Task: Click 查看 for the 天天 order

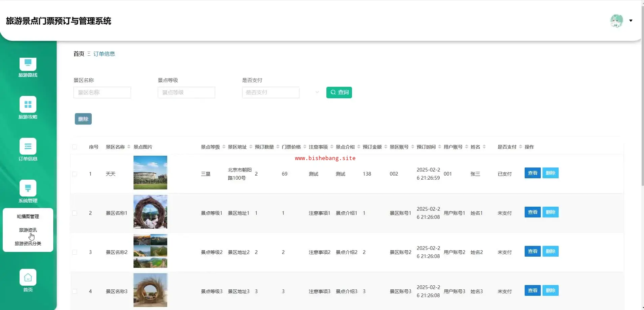Action: [x=532, y=173]
